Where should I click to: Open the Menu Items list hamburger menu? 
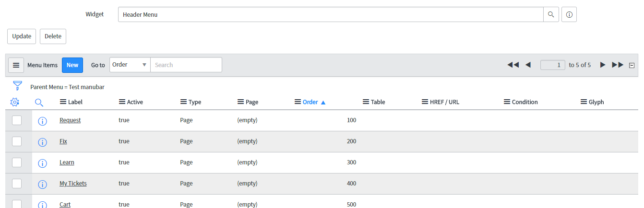pyautogui.click(x=16, y=65)
